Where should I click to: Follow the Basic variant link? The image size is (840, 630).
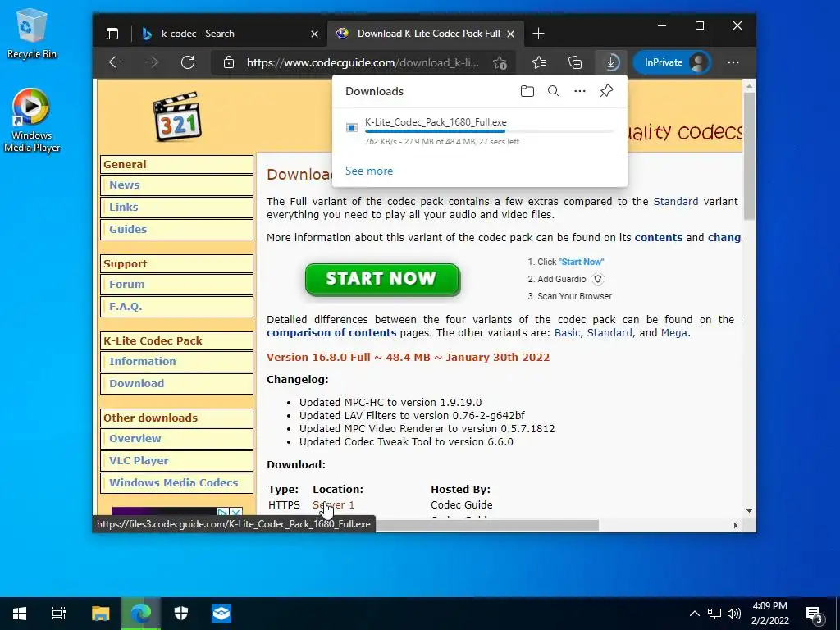tap(568, 333)
